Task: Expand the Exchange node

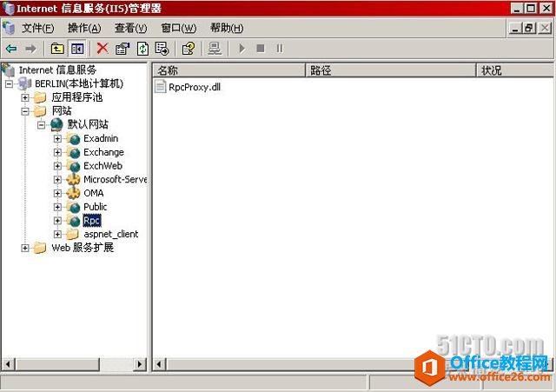Action: click(57, 153)
